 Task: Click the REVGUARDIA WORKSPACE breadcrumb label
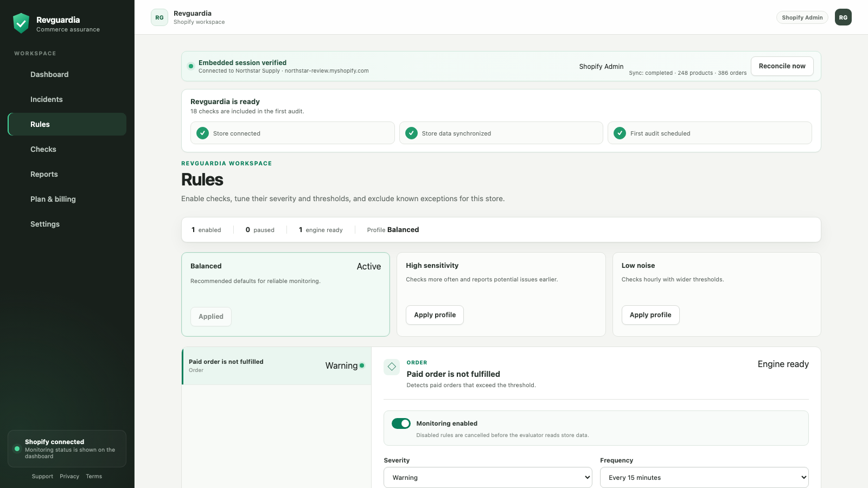tap(227, 163)
